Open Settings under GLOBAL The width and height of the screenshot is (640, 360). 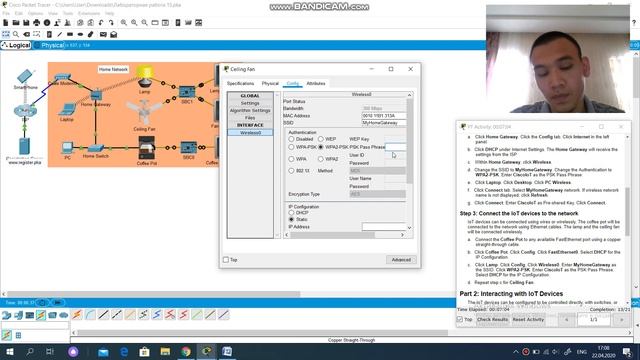250,103
